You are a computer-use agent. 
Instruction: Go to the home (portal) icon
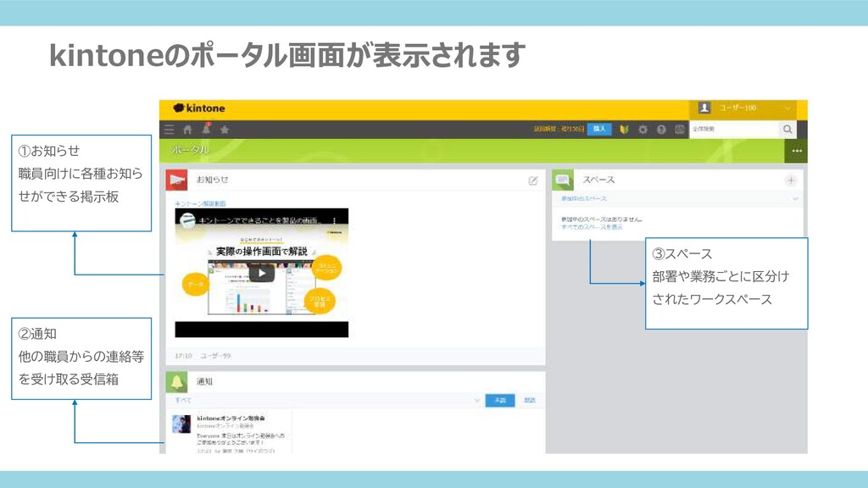point(187,130)
